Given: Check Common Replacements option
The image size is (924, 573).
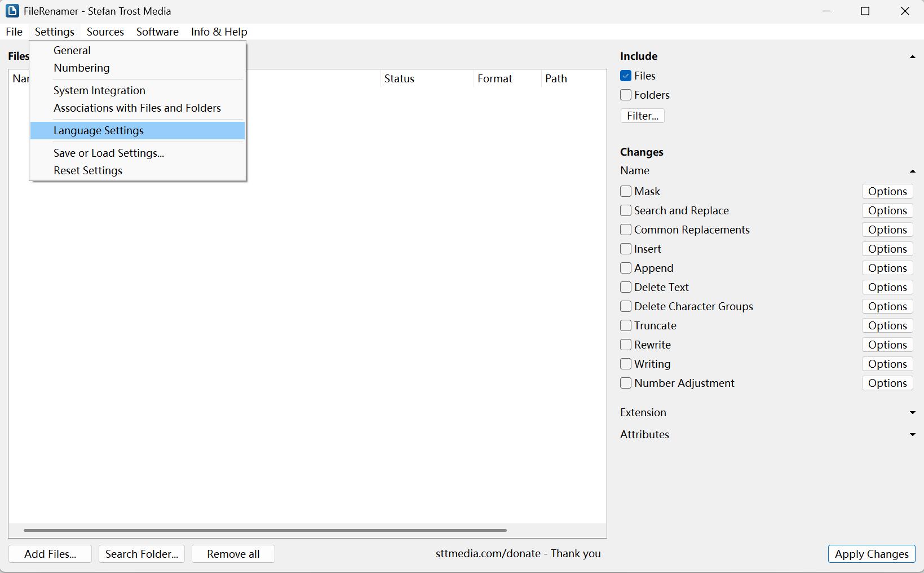Looking at the screenshot, I should coord(626,230).
